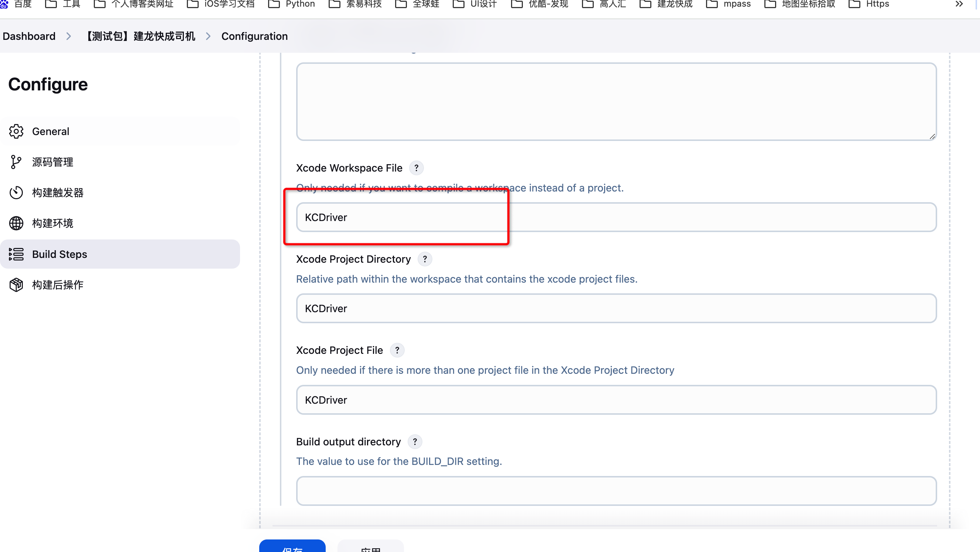Open help for Xcode Workspace File
980x552 pixels.
[416, 168]
